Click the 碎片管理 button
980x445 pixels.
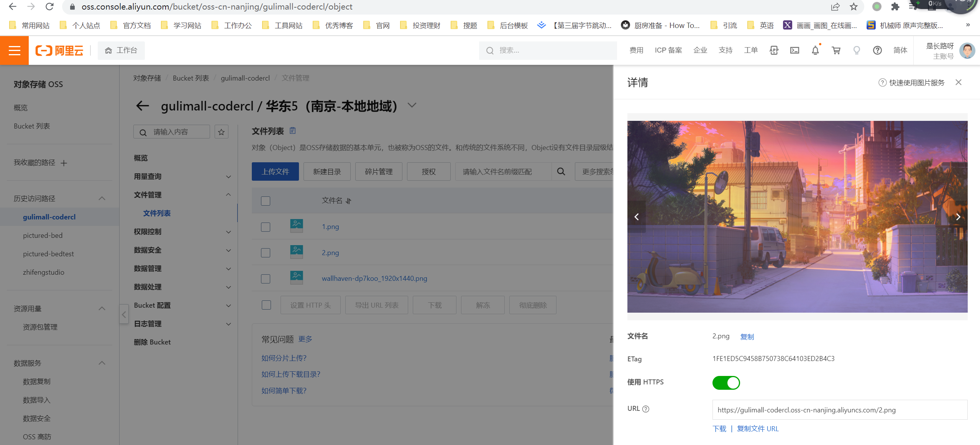(x=379, y=171)
